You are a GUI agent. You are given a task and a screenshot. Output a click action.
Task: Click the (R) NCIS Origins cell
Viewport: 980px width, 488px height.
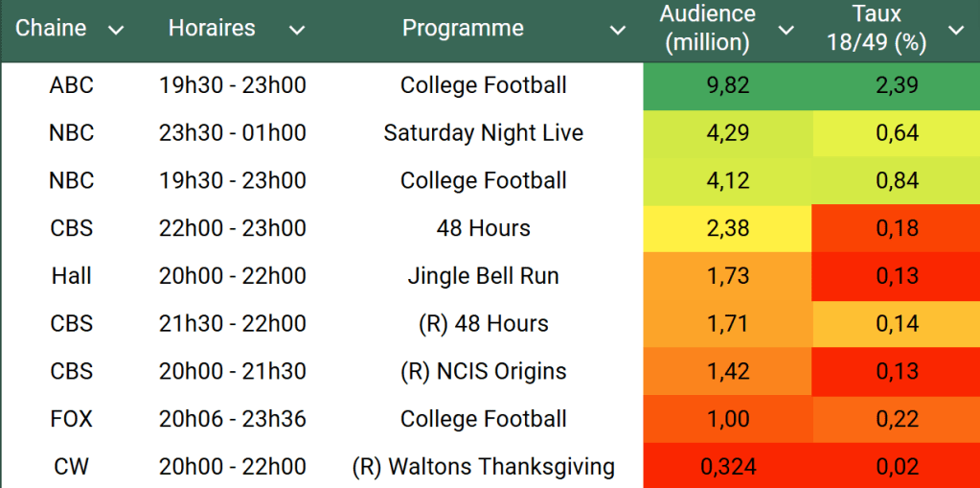click(483, 371)
